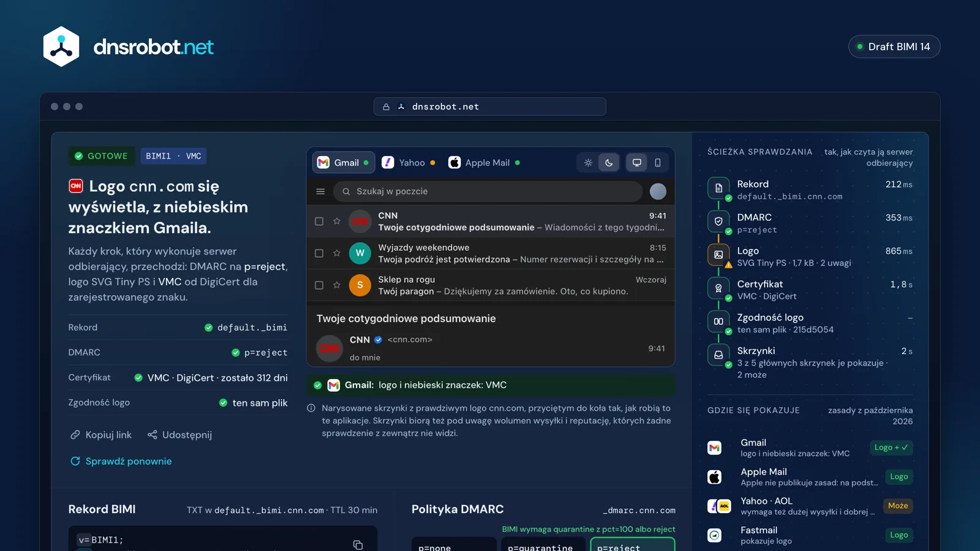Click the red CNN icon in the headline

coord(76,186)
